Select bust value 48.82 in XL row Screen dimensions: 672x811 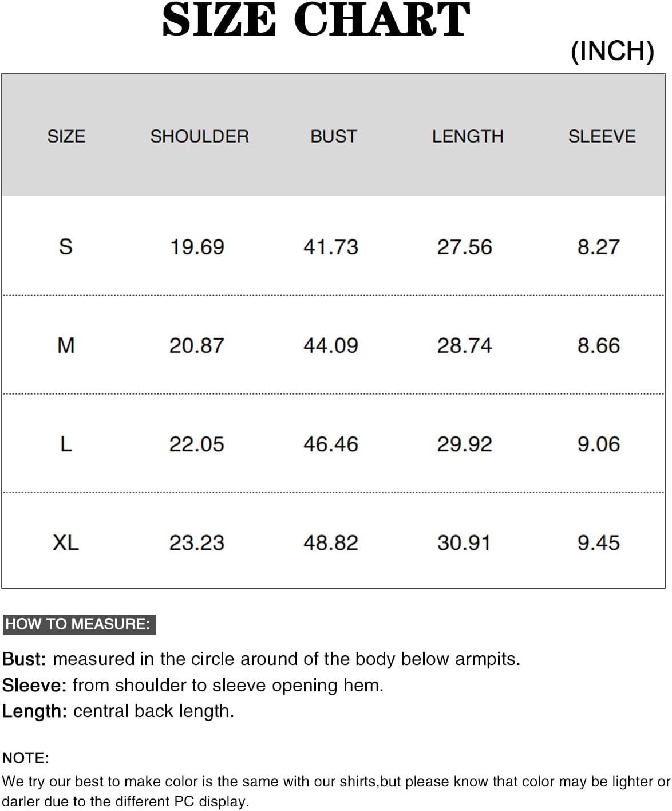coord(331,542)
